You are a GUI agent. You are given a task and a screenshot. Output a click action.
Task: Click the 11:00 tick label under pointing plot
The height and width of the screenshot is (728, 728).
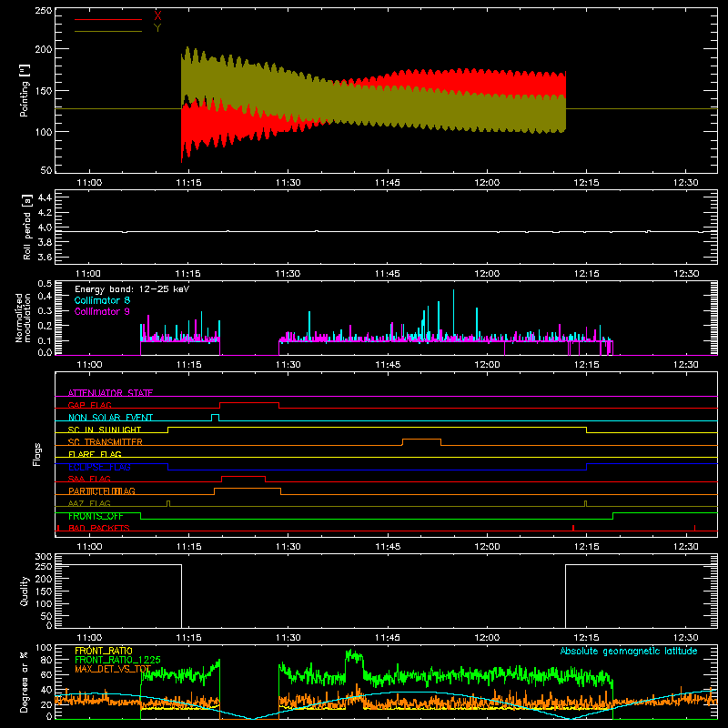click(x=89, y=183)
